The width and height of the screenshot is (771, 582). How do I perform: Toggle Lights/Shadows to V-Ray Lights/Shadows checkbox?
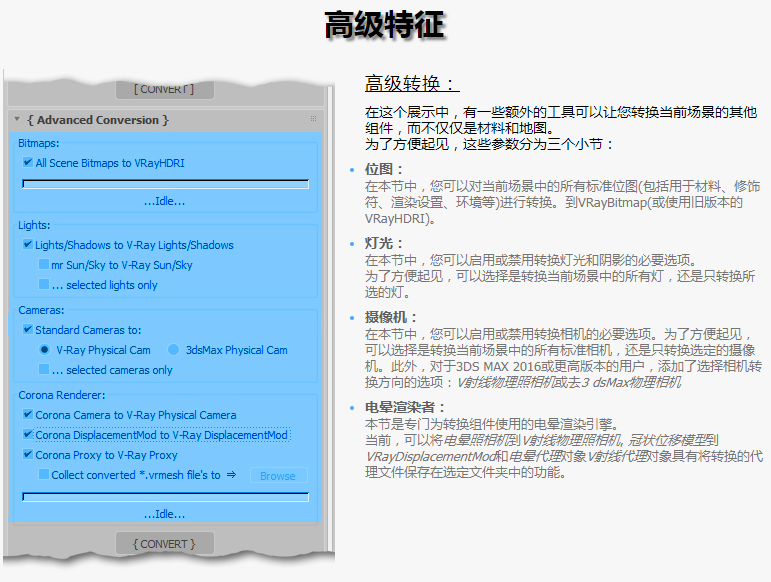coord(28,244)
